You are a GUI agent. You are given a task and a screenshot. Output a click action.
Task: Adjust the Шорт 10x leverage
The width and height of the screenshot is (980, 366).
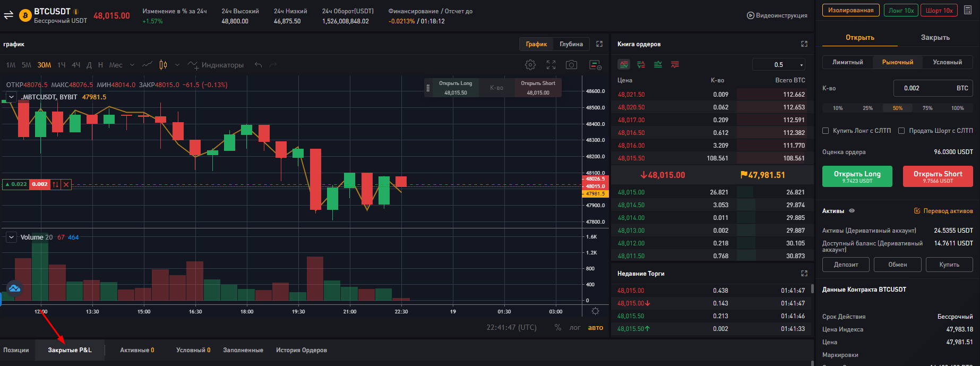[x=939, y=10]
